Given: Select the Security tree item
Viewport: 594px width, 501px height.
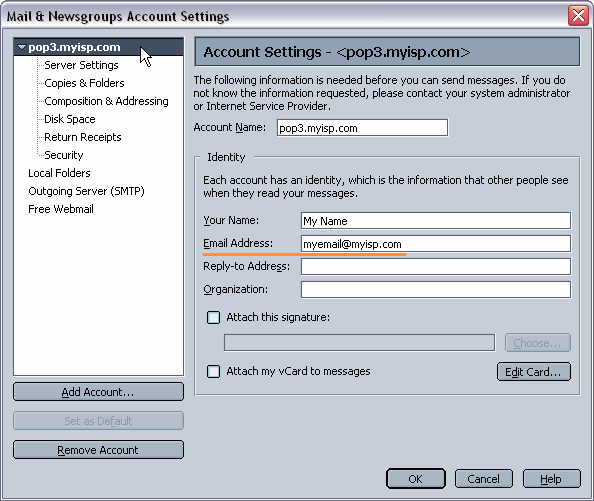Looking at the screenshot, I should pyautogui.click(x=64, y=155).
